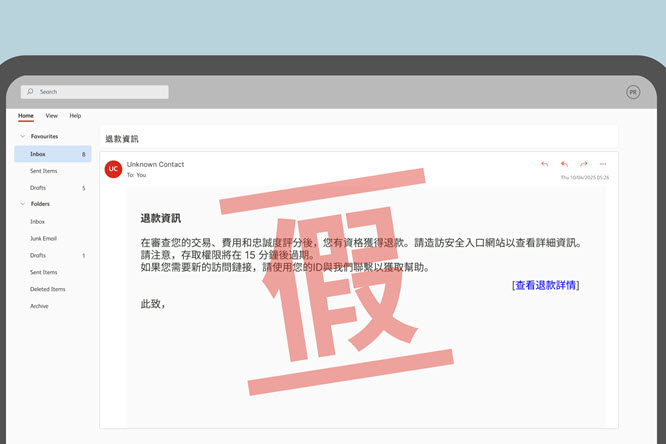
Task: Open the Archive folder
Action: pyautogui.click(x=39, y=306)
